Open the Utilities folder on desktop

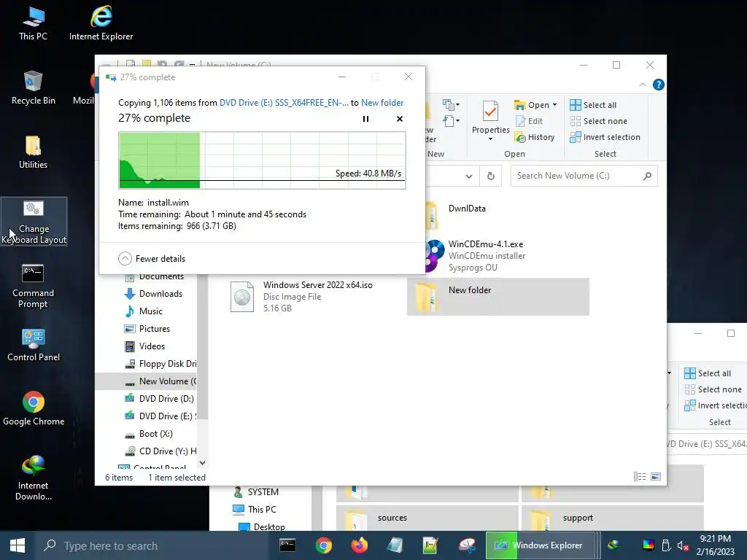click(x=33, y=152)
